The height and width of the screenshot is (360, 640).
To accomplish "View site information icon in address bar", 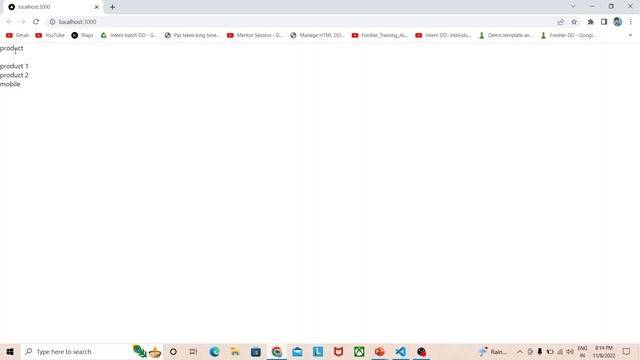I will coord(52,22).
